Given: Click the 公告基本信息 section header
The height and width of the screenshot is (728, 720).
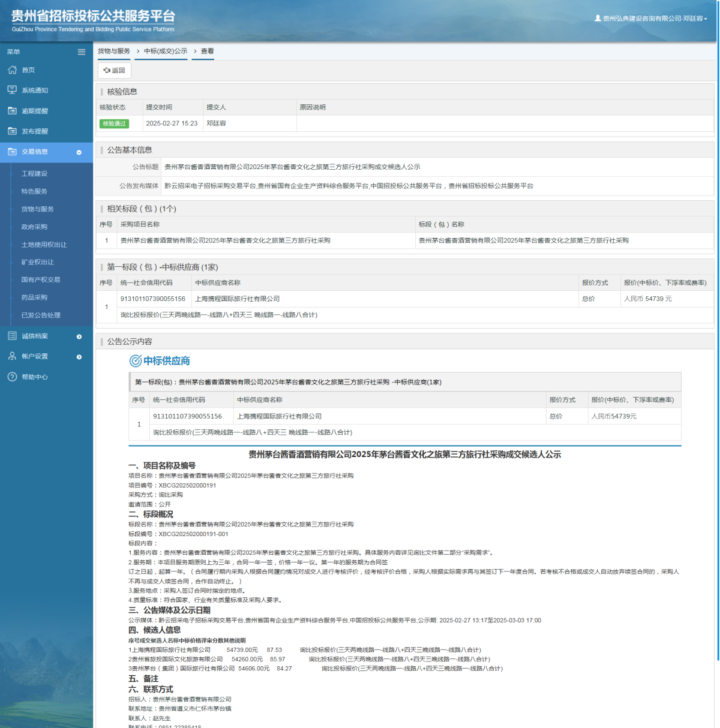Looking at the screenshot, I should [x=130, y=150].
